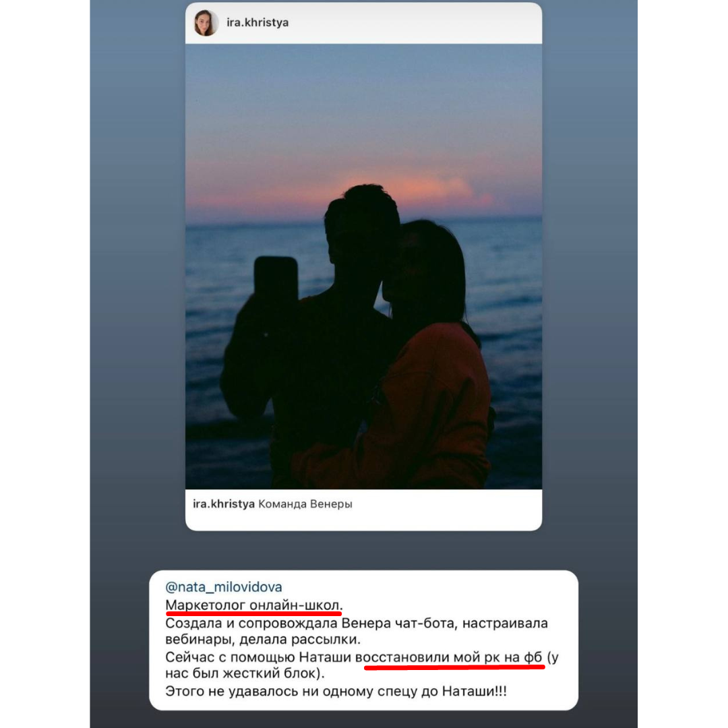Tap gray story background between post and text box

[363, 551]
